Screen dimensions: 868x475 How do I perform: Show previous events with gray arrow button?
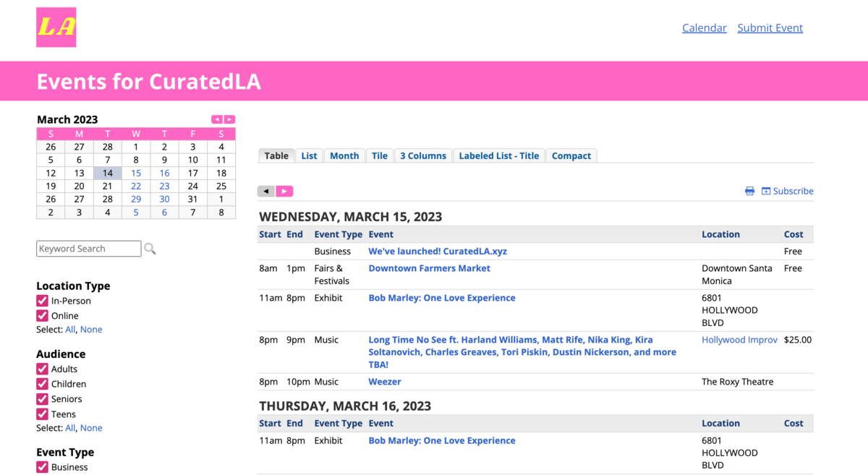coord(266,191)
